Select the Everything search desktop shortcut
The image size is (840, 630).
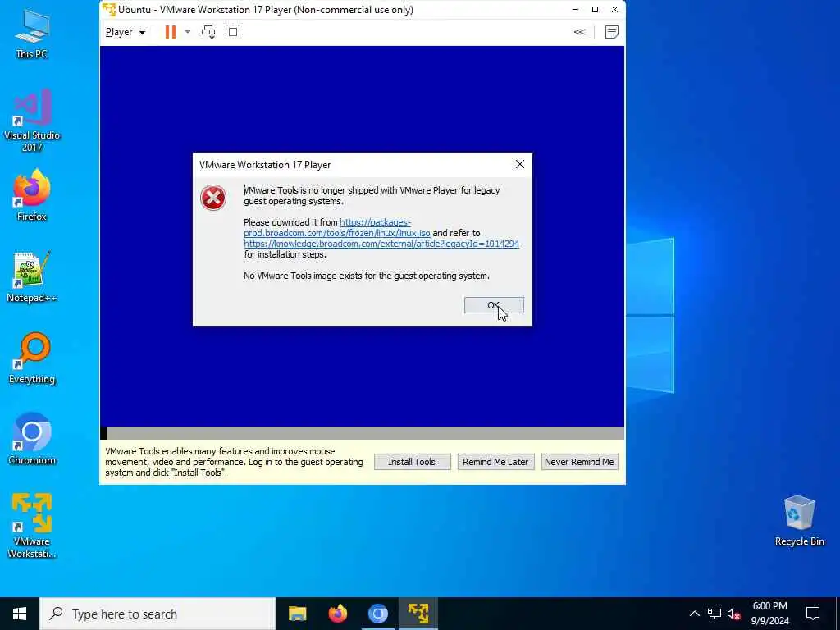coord(32,358)
